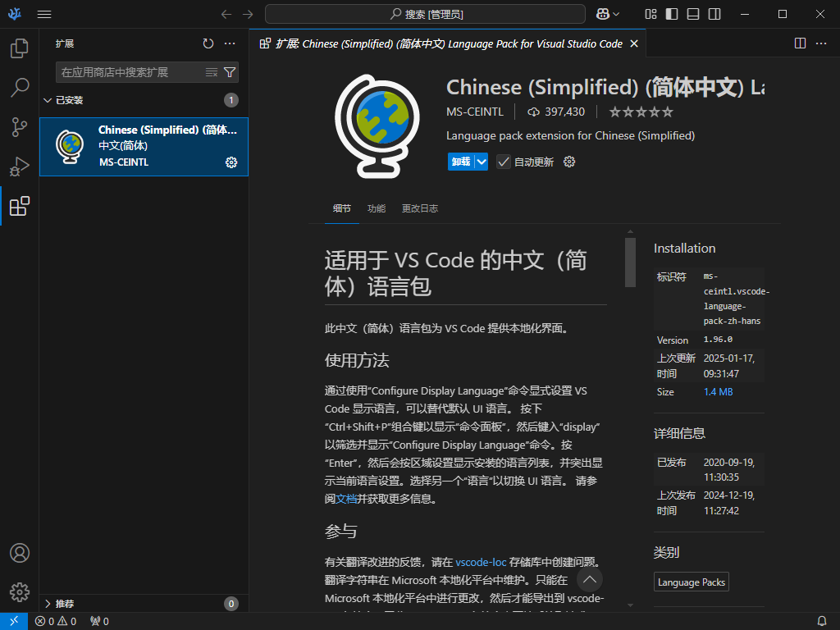Open the Explorer view in activity bar
This screenshot has height=630, width=840.
20,48
